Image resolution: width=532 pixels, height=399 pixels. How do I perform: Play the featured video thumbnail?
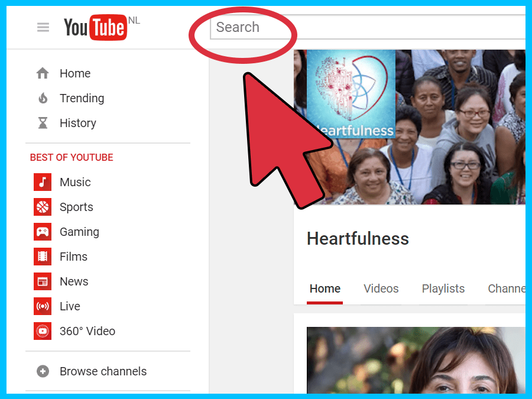tap(416, 361)
